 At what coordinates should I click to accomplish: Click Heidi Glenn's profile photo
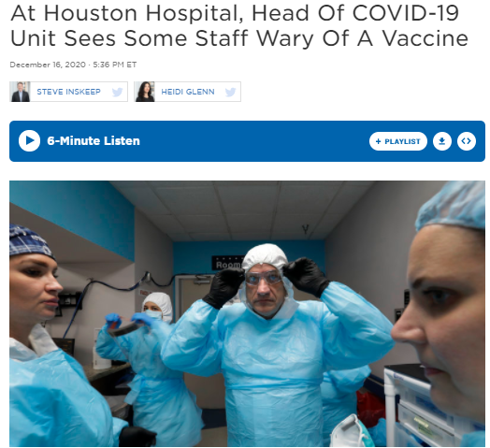click(x=145, y=92)
